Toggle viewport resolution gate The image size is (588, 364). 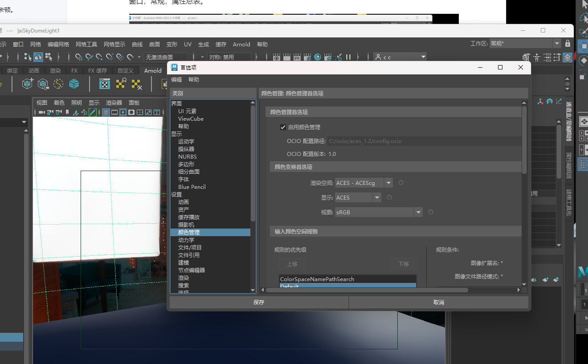click(x=123, y=112)
